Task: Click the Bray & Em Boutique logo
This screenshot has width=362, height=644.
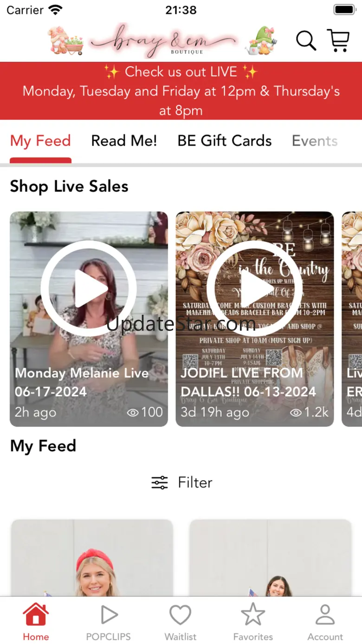Action: click(x=162, y=42)
